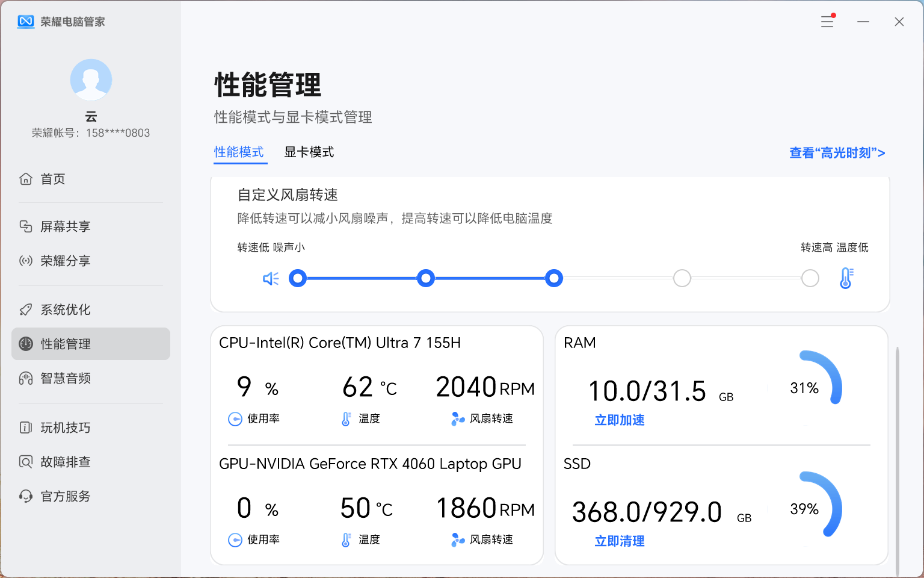Set fan speed to the highest slider stop
Viewport: 924px width, 578px height.
point(810,278)
